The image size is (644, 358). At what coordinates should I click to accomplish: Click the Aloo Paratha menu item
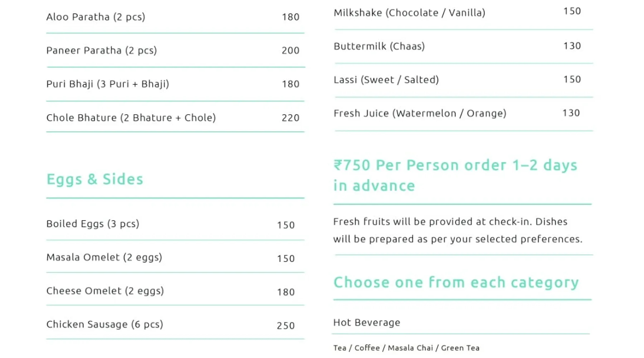coord(96,17)
